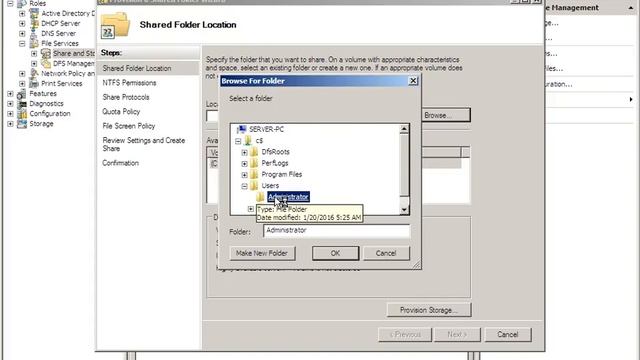Collapse the c$ drive node

pos(238,141)
